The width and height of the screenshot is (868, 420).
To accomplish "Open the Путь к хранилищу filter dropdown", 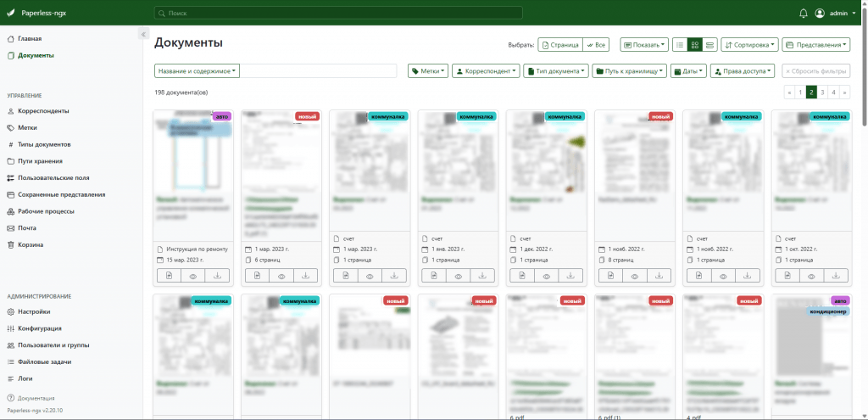I will [x=630, y=71].
